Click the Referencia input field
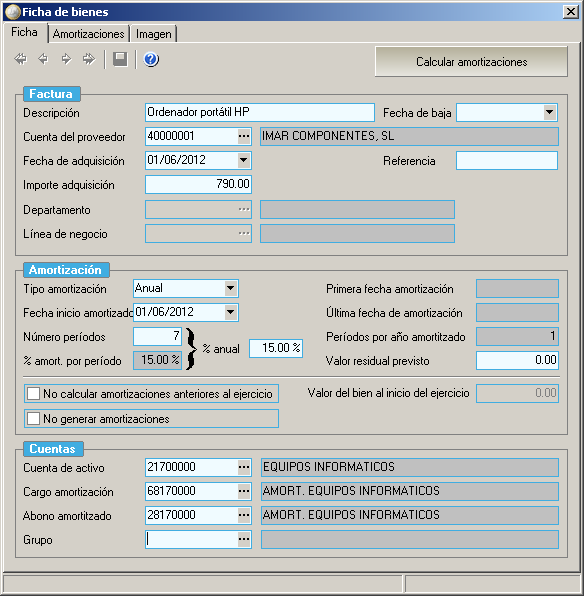The height and width of the screenshot is (596, 584). pyautogui.click(x=507, y=160)
